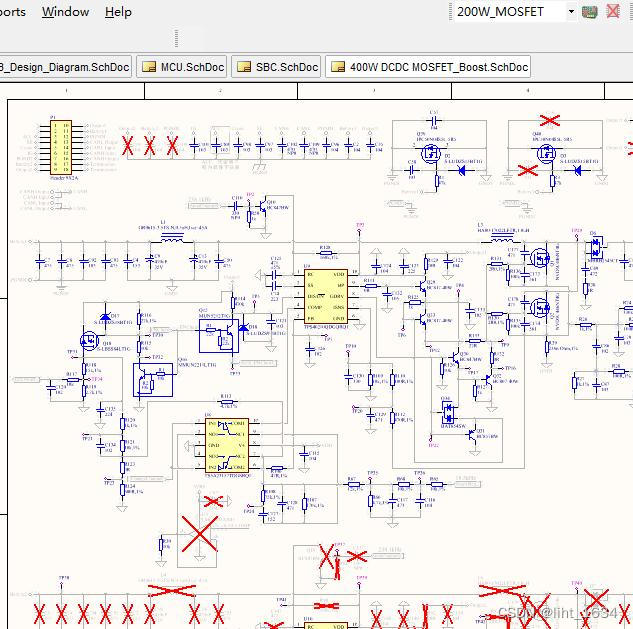Image resolution: width=633 pixels, height=629 pixels.
Task: Select the Q10 transistor symbol
Action: [x=265, y=204]
